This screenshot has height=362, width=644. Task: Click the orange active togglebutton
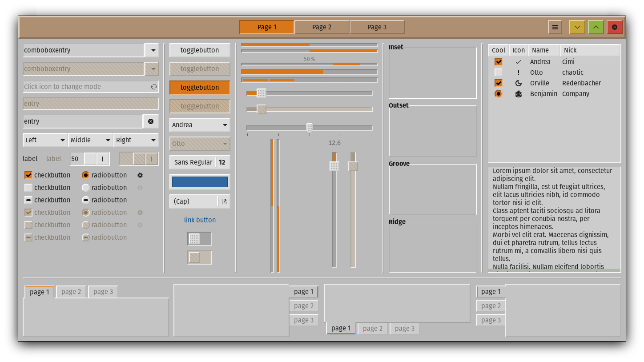(x=200, y=88)
